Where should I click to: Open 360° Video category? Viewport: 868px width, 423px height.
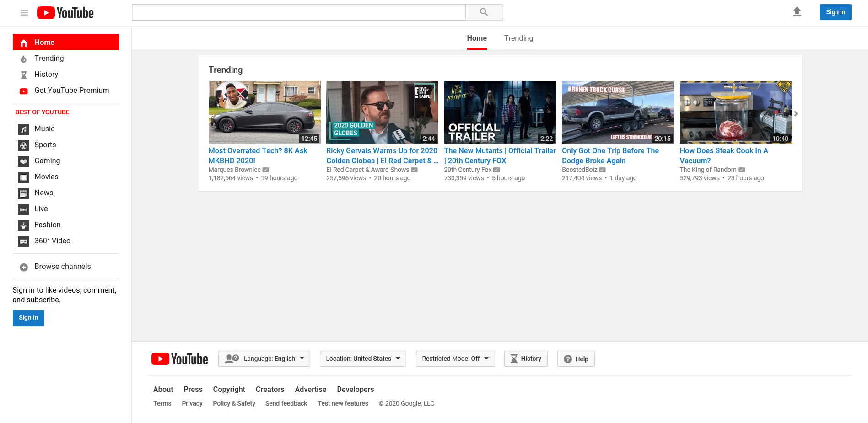click(x=52, y=241)
